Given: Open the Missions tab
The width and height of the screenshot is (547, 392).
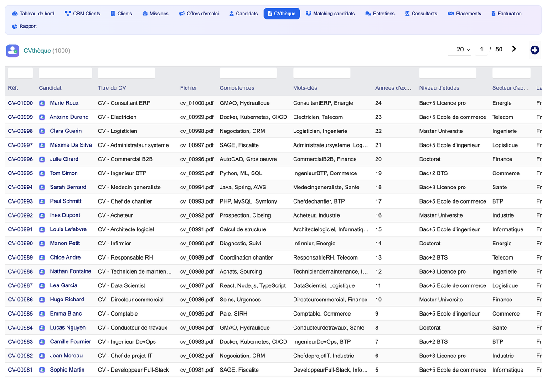Looking at the screenshot, I should (155, 14).
